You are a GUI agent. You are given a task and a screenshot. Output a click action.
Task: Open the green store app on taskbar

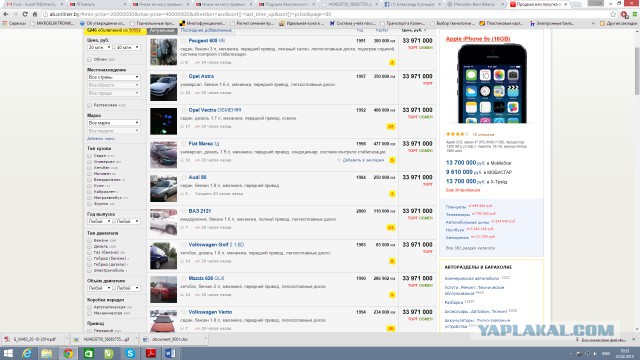[89, 353]
